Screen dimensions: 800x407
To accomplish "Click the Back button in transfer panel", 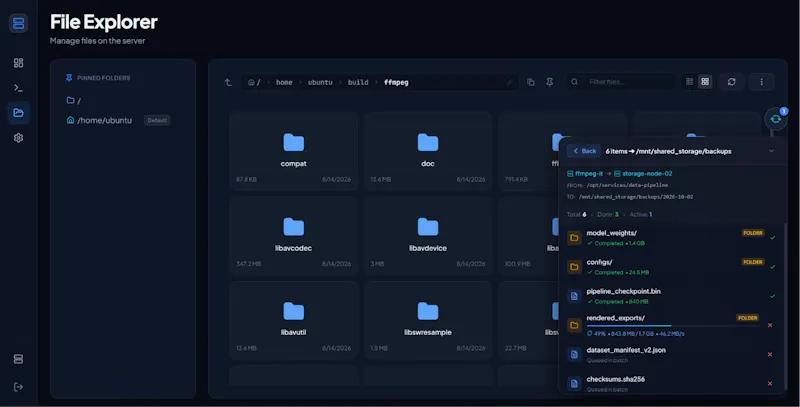I will pos(584,151).
